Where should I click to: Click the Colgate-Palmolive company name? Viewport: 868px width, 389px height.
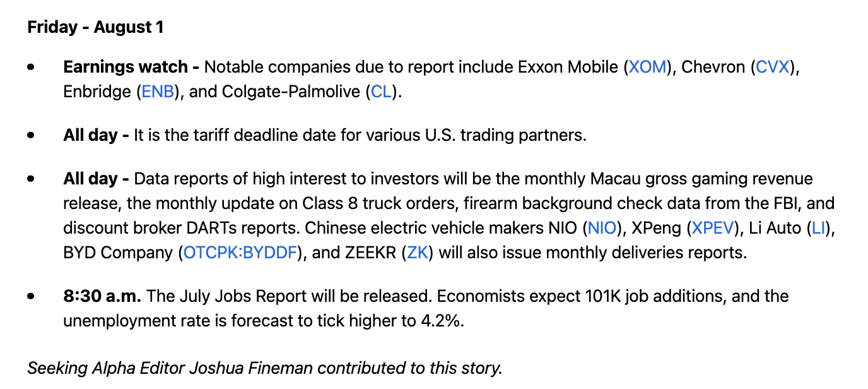click(291, 92)
